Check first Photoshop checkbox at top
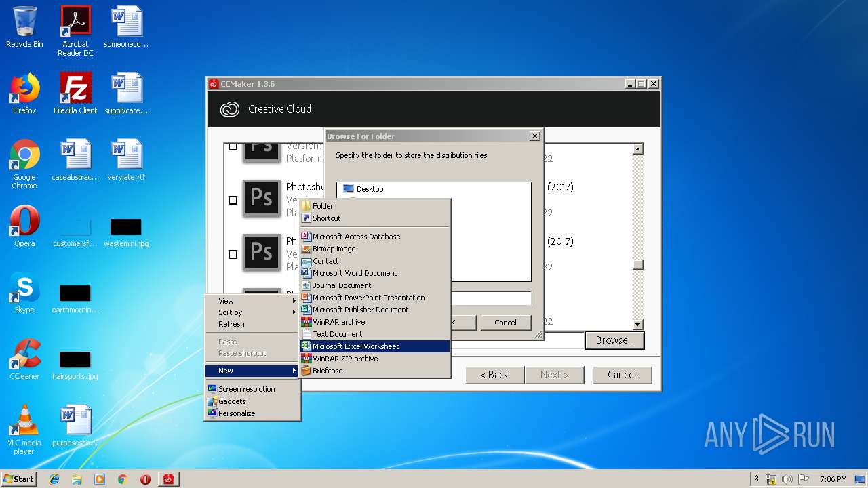 [233, 146]
